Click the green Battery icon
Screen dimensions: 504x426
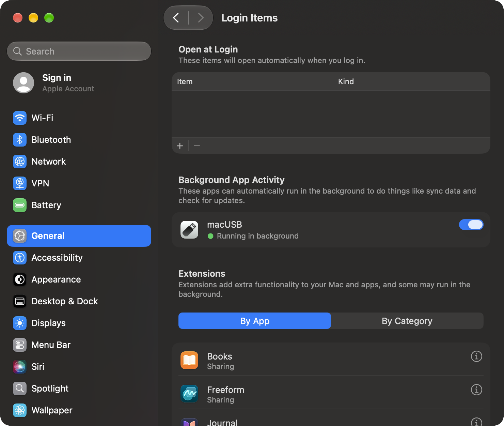[x=20, y=205]
